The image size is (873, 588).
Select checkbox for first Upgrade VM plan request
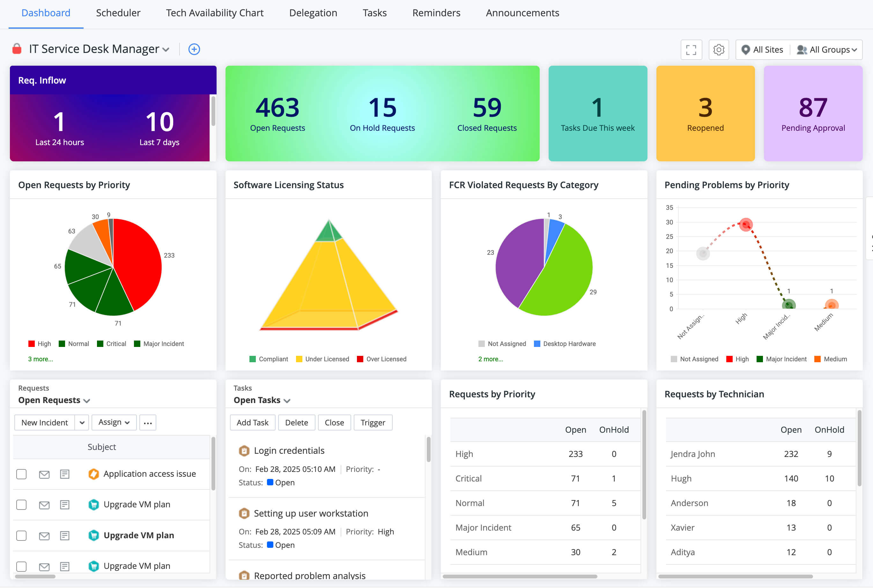(21, 505)
